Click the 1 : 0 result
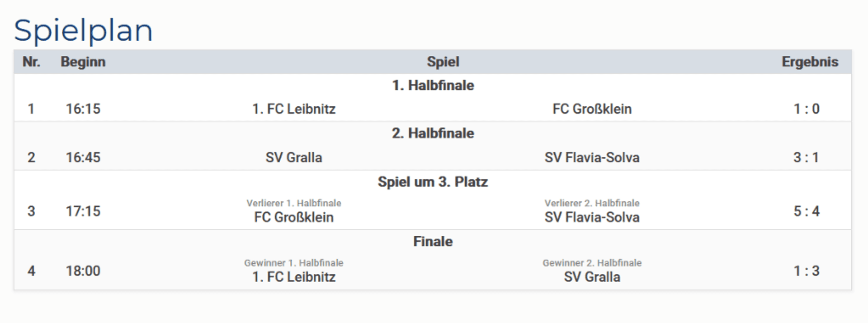Image resolution: width=868 pixels, height=323 pixels. tap(807, 109)
